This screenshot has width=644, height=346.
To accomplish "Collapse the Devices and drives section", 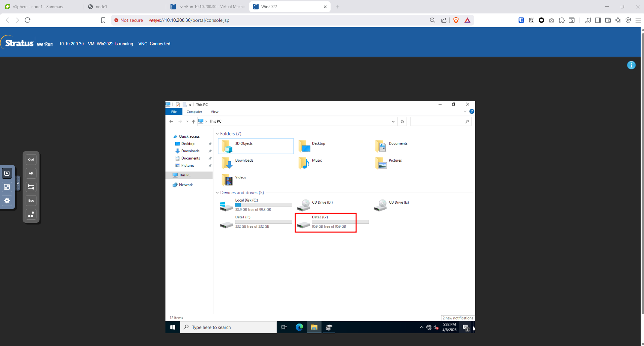I will coord(217,193).
